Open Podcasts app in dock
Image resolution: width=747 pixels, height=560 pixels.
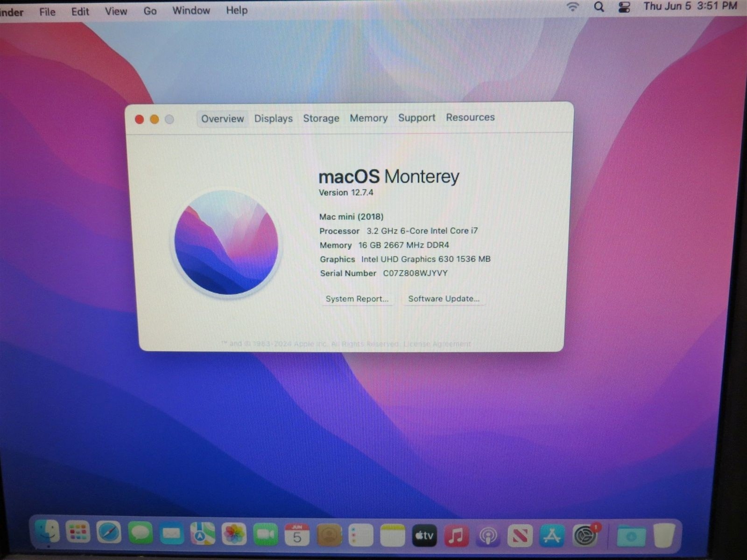pyautogui.click(x=488, y=536)
